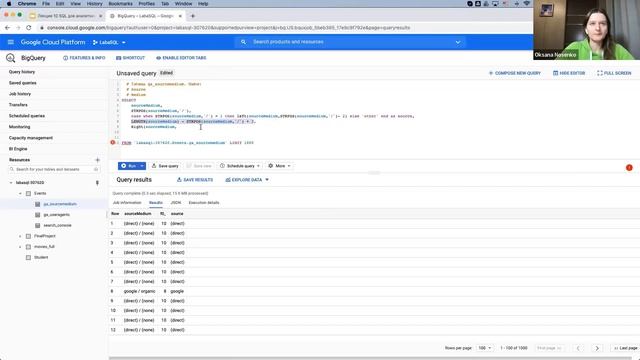Collapse the Events dataset
640x360 pixels.
20,193
